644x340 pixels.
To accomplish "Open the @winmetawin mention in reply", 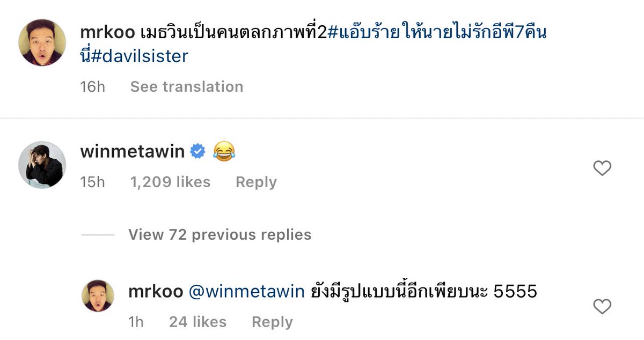I will pyautogui.click(x=247, y=292).
